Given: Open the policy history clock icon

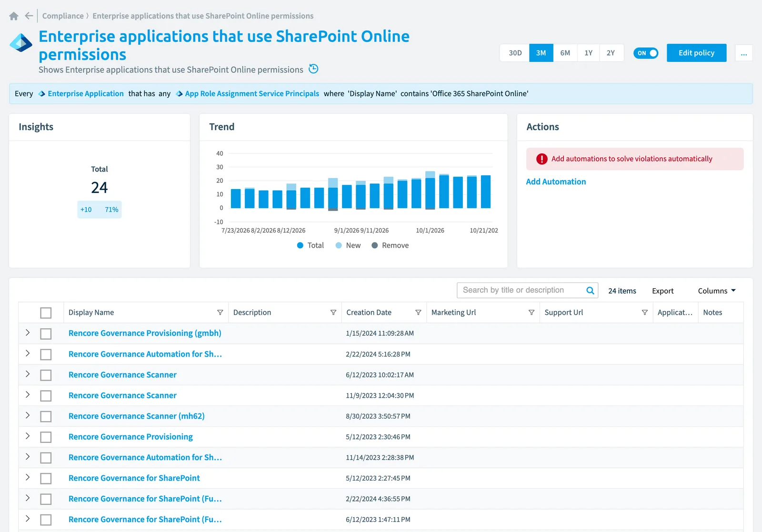Looking at the screenshot, I should pyautogui.click(x=313, y=69).
